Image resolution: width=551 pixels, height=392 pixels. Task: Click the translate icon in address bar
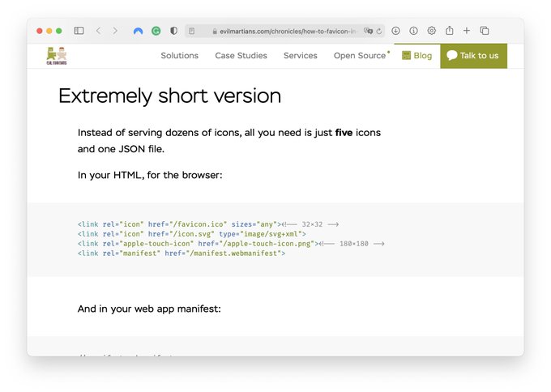coord(368,31)
